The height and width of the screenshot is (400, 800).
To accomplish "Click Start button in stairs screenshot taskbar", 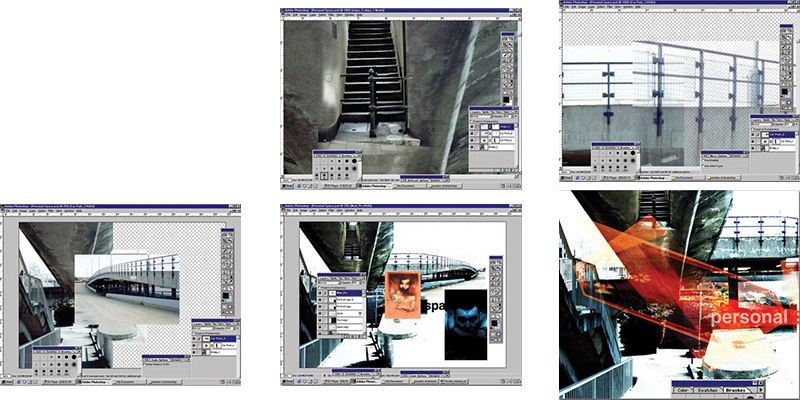I will pos(287,186).
